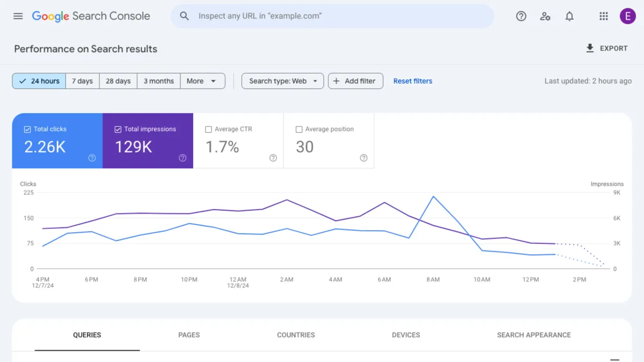Open the Total clicks help tooltip

[x=92, y=158]
